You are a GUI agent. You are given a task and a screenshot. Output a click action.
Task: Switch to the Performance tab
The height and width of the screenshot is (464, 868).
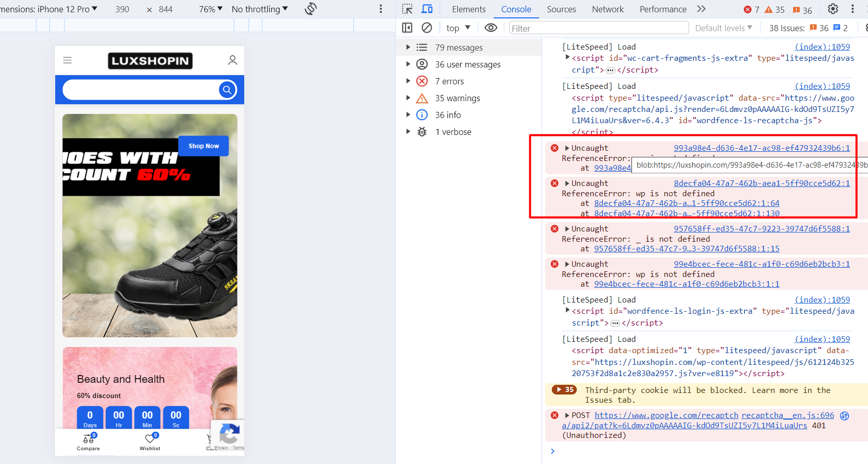(x=663, y=9)
